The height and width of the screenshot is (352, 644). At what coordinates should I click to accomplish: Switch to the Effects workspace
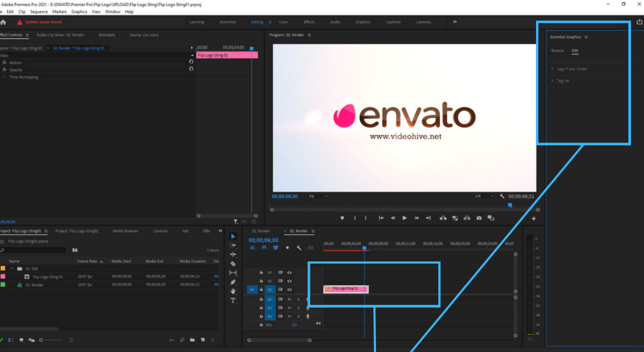(309, 22)
